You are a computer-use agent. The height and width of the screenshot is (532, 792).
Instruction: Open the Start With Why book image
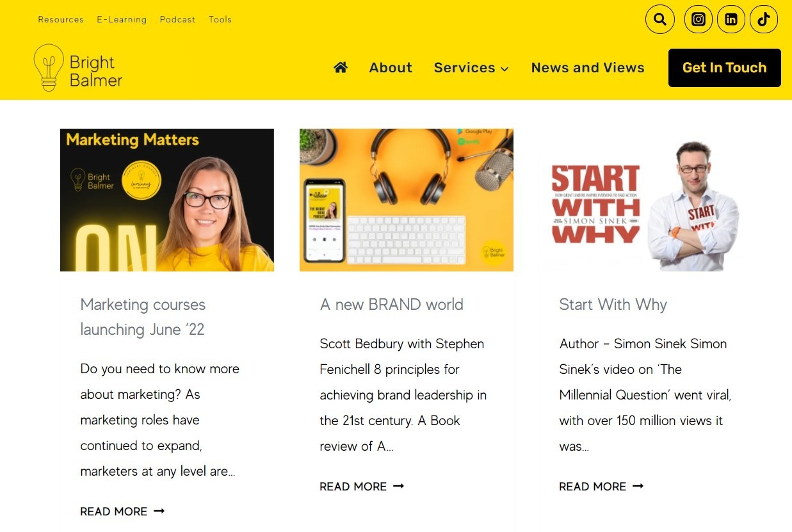pos(646,200)
